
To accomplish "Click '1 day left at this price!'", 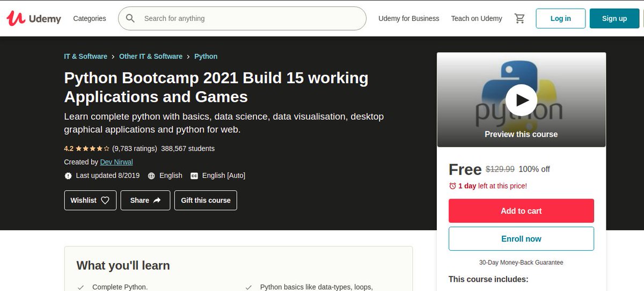I will (x=493, y=186).
